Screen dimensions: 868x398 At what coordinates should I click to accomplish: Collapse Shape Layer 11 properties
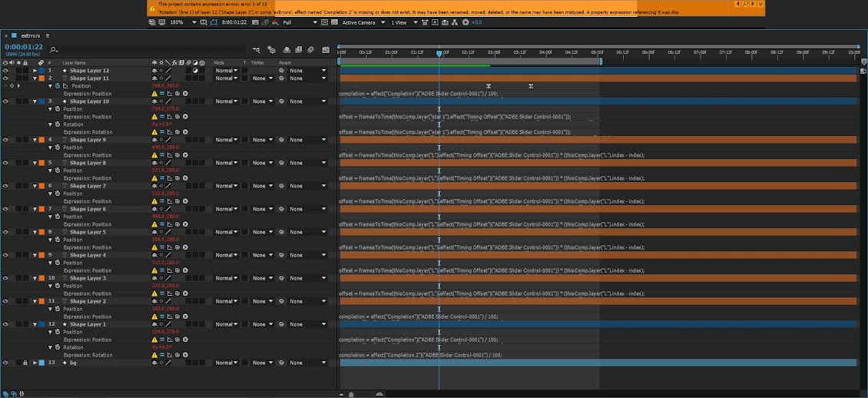click(x=35, y=78)
